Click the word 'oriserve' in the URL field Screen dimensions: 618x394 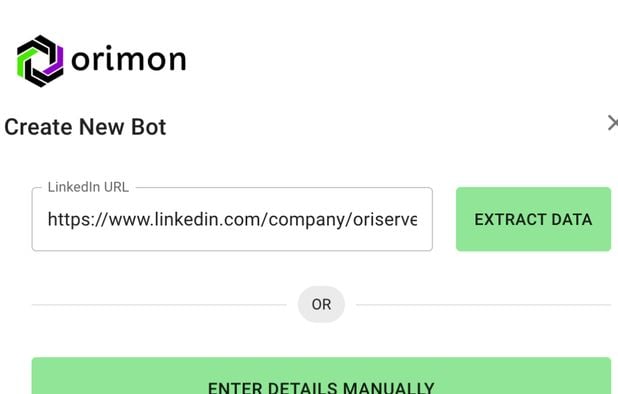click(x=385, y=219)
